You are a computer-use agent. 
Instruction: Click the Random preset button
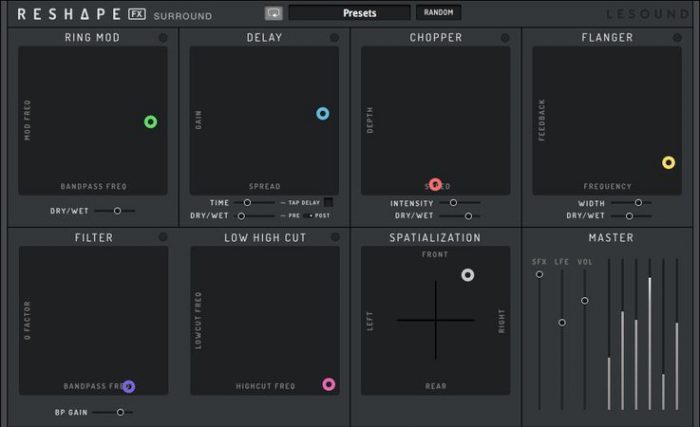[438, 13]
